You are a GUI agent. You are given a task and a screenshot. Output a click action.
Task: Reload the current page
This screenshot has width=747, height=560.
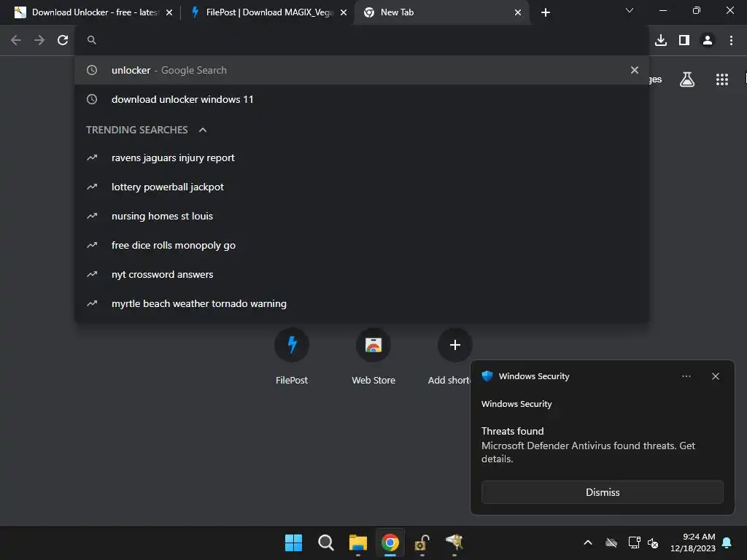tap(63, 40)
